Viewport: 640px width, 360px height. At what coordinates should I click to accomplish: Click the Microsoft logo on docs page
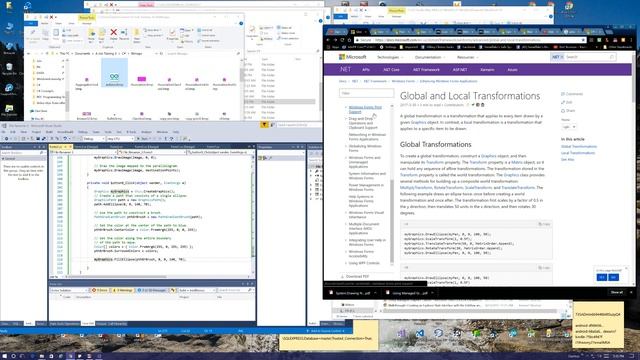click(353, 57)
